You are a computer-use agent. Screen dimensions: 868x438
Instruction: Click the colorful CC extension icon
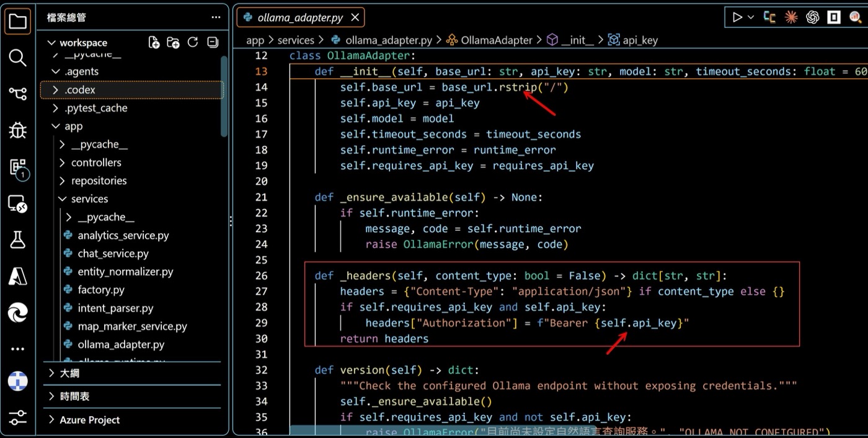tap(771, 17)
